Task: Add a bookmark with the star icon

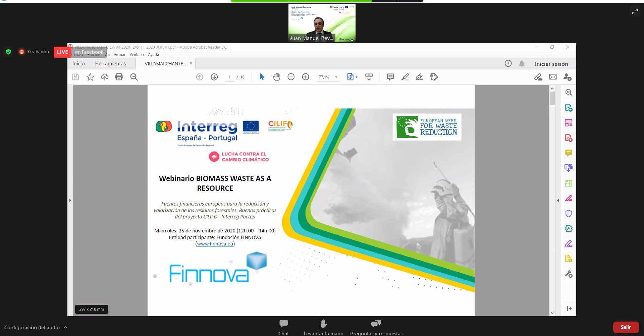Action: pyautogui.click(x=90, y=77)
